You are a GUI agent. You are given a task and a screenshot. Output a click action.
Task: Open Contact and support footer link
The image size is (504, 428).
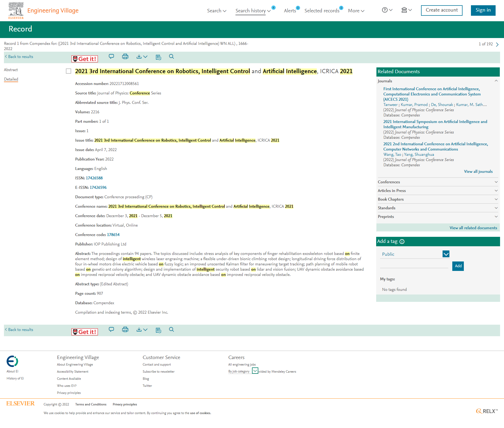coord(157,365)
